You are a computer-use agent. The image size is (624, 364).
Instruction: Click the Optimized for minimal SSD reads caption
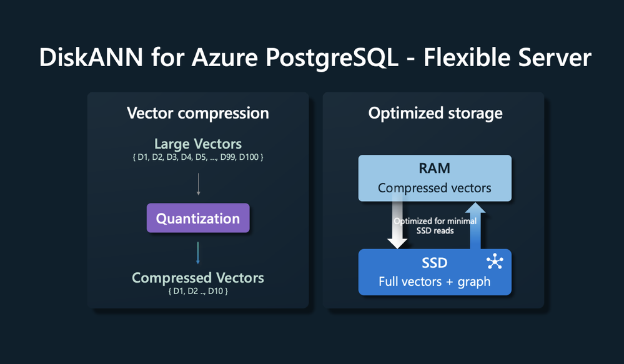[x=435, y=226]
